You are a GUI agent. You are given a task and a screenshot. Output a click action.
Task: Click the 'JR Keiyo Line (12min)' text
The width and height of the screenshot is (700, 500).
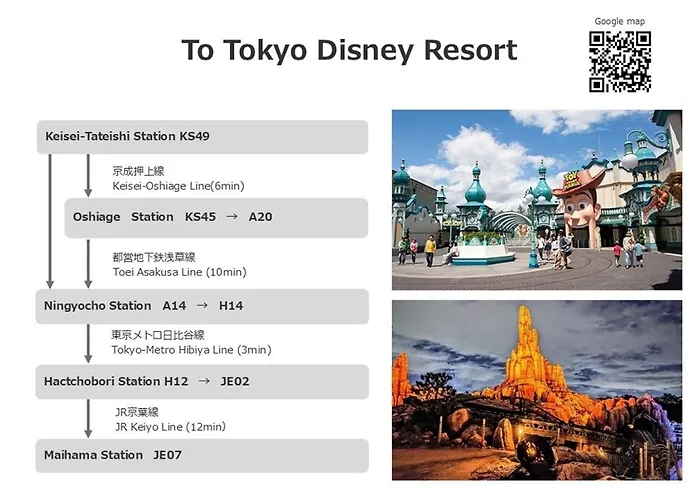click(171, 427)
